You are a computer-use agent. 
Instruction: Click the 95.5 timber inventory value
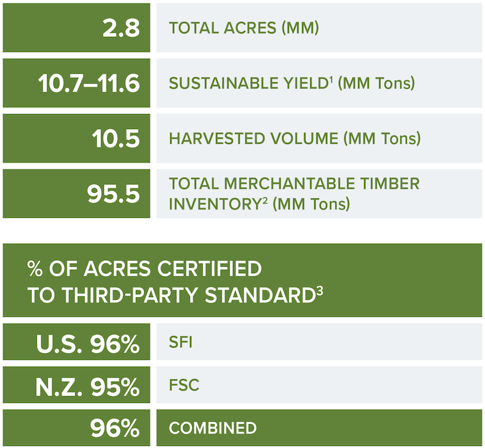coord(113,194)
